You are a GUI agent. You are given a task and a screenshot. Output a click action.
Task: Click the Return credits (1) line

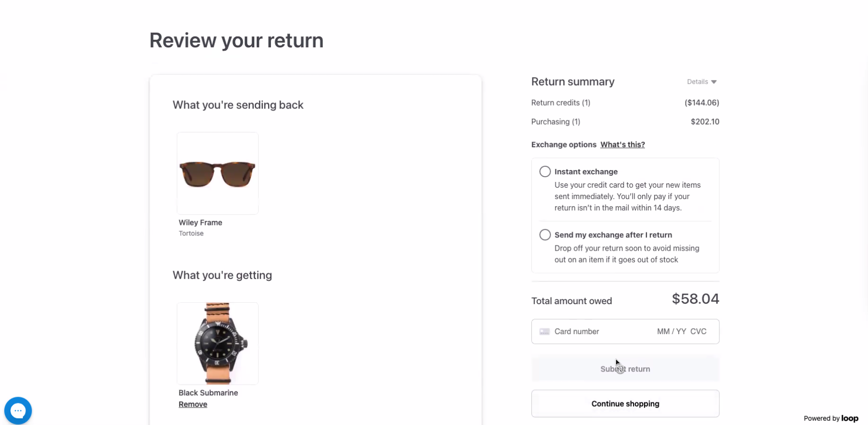coord(561,103)
